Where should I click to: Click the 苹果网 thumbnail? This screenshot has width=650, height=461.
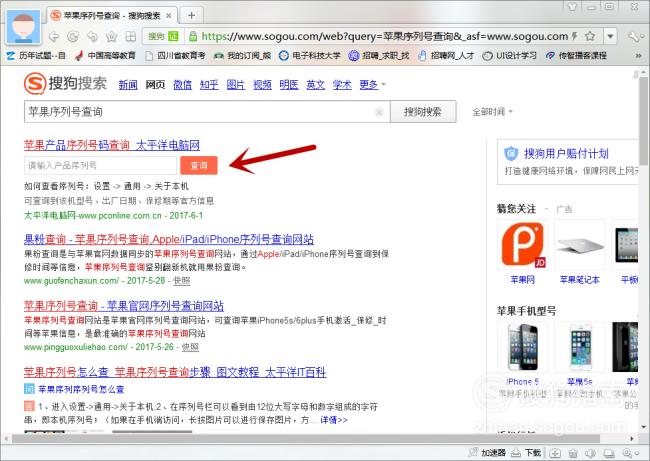pos(522,245)
